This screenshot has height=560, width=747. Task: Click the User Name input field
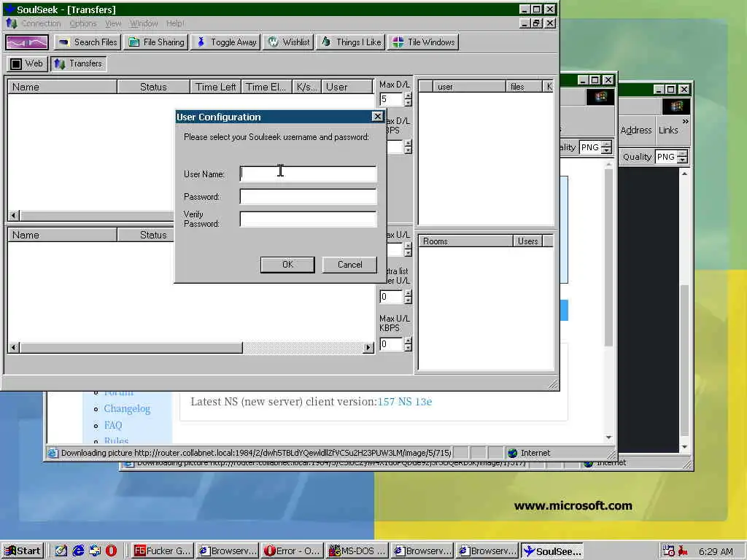[309, 174]
